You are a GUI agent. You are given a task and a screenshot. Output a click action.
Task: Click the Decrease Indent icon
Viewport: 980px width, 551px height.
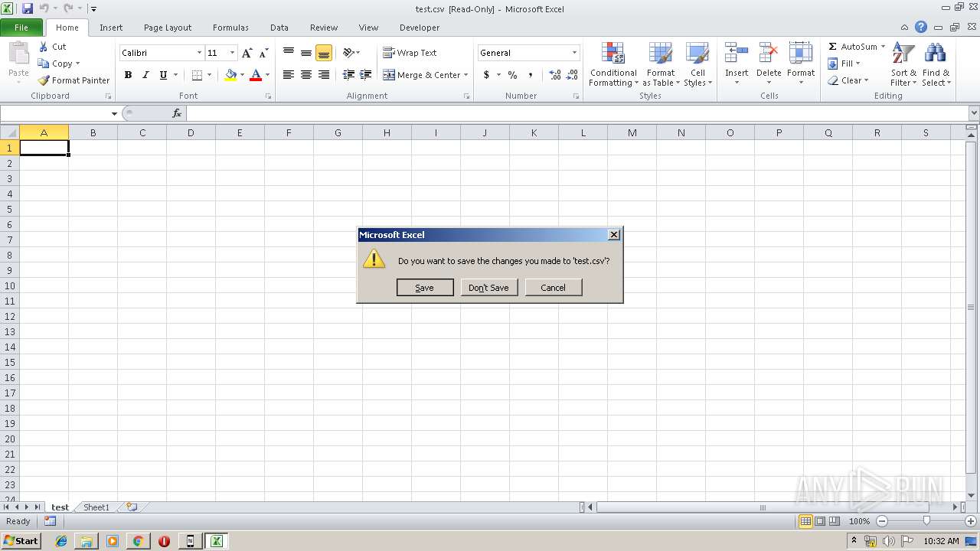tap(348, 75)
